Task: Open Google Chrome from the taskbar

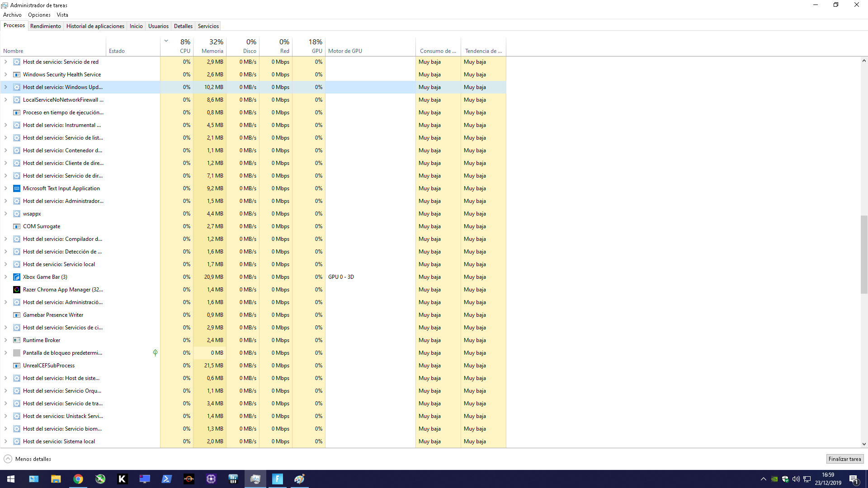Action: tap(78, 479)
